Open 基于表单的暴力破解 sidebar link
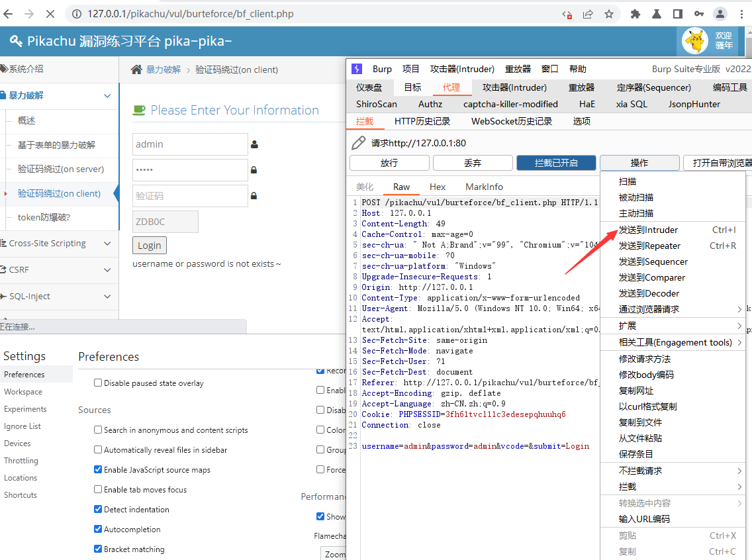Viewport: 752px width, 560px height. (56, 145)
